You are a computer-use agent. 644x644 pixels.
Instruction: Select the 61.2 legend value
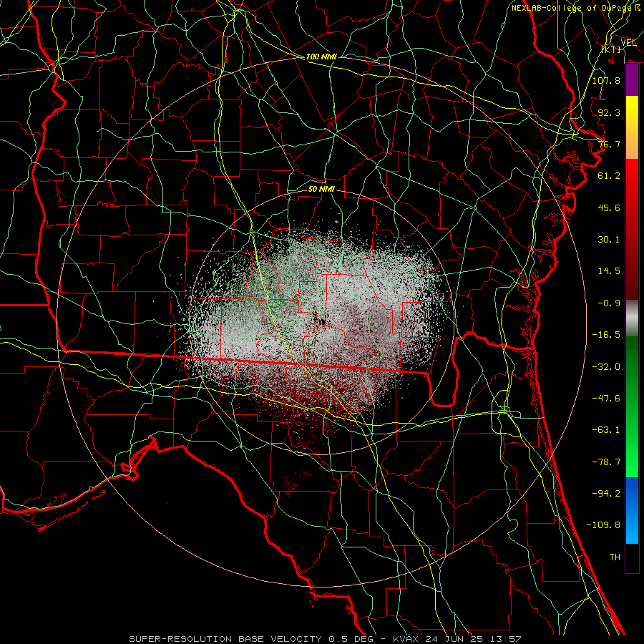(609, 176)
